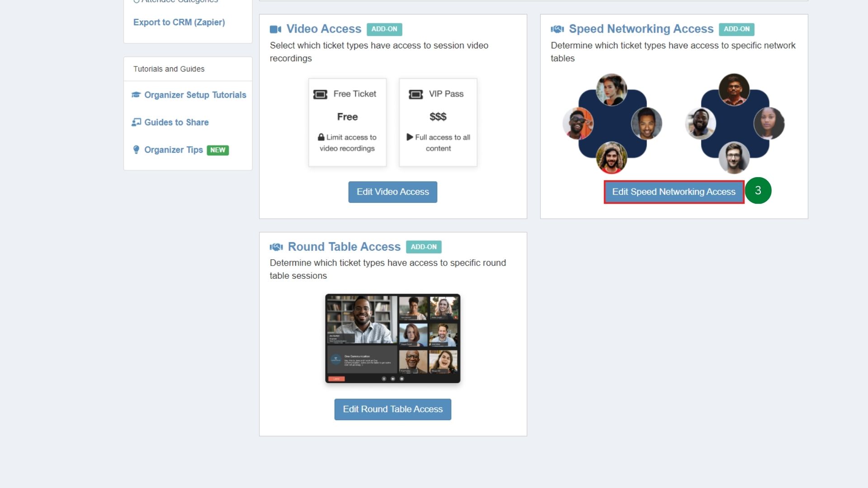
Task: Click the ticket icon on the VIP Pass card
Action: click(x=415, y=94)
